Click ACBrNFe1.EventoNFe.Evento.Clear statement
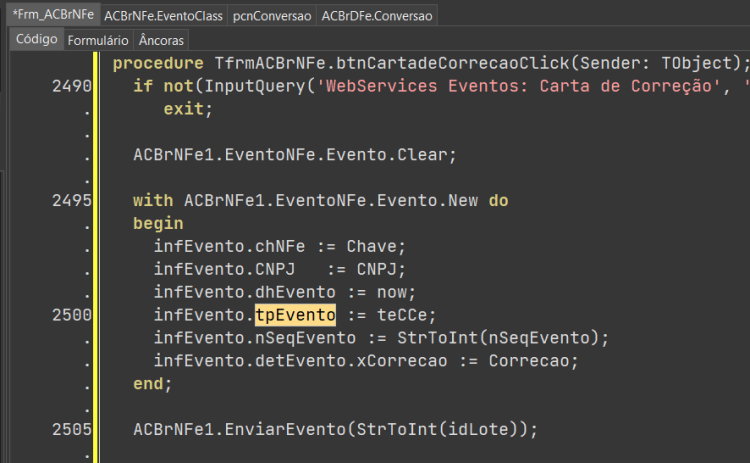 pos(295,155)
